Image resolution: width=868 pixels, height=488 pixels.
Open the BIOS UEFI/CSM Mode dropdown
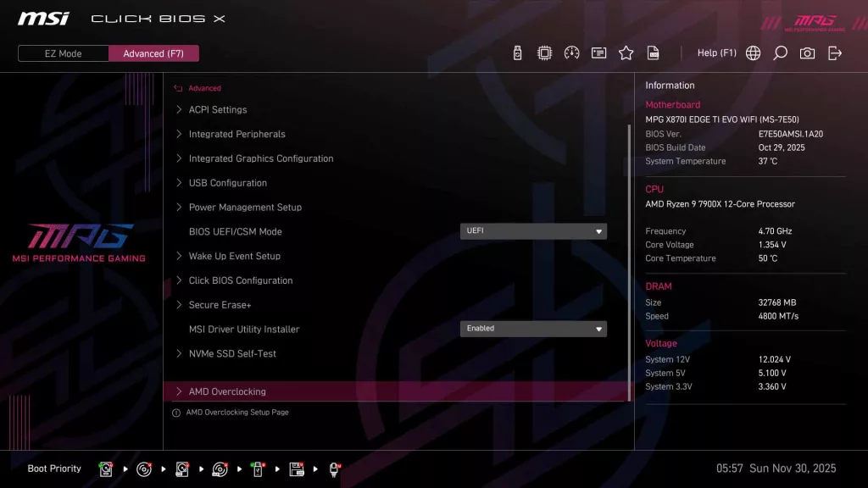click(533, 230)
